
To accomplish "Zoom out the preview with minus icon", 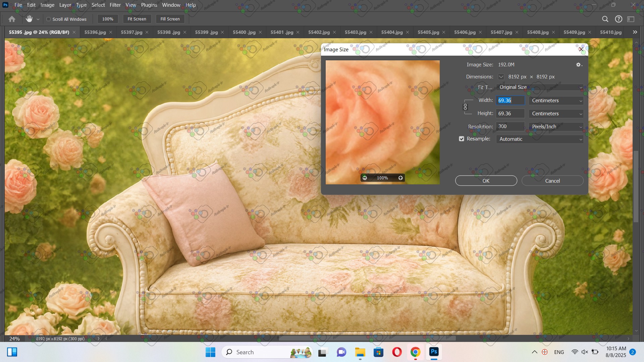I will coord(365,178).
